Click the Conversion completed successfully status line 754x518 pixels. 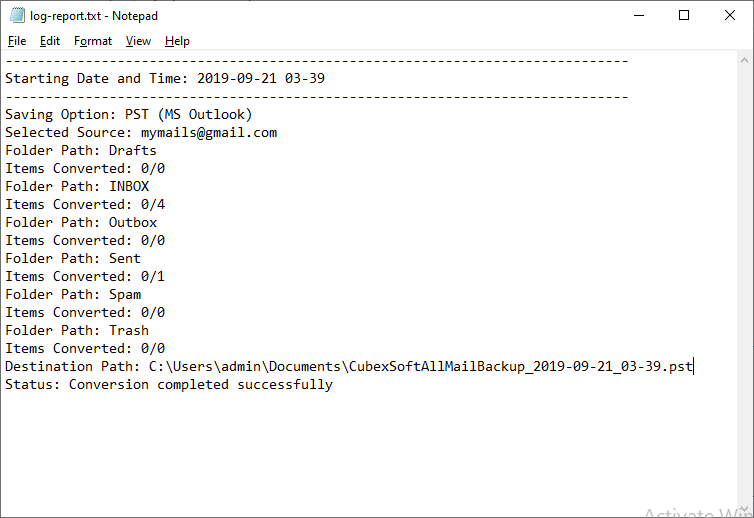pyautogui.click(x=168, y=384)
